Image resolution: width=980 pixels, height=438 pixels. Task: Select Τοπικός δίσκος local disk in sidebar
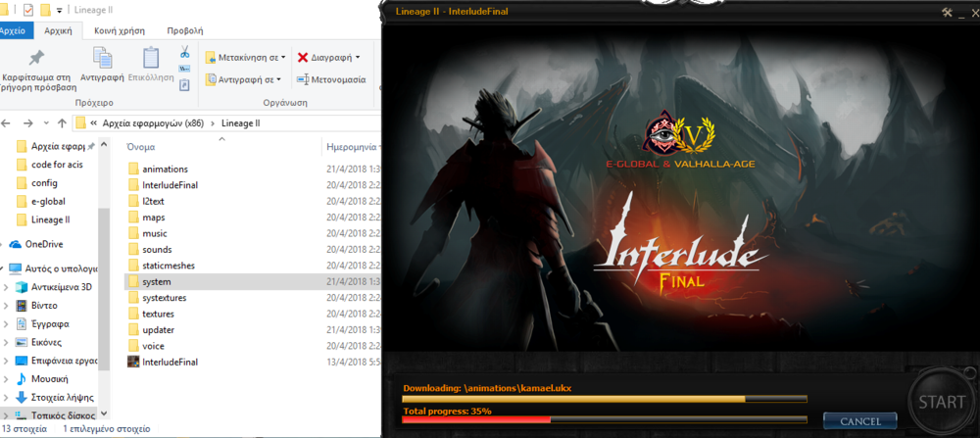(x=55, y=415)
